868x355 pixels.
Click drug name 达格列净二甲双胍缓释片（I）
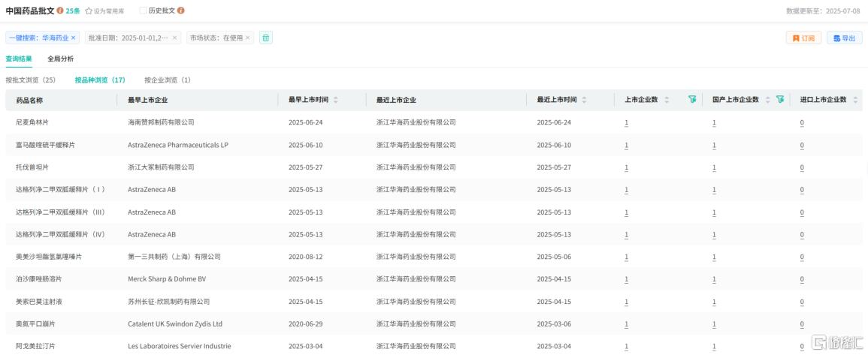pyautogui.click(x=61, y=190)
